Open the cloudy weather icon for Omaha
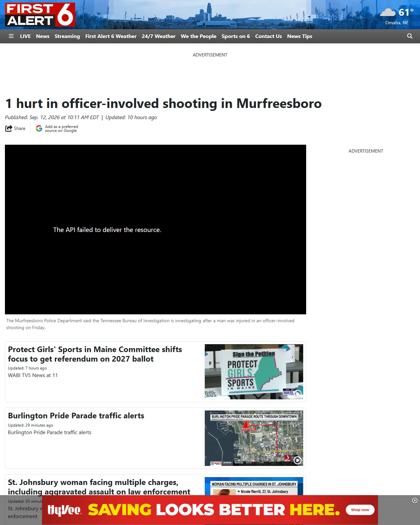Image resolution: width=420 pixels, height=525 pixels. point(388,12)
